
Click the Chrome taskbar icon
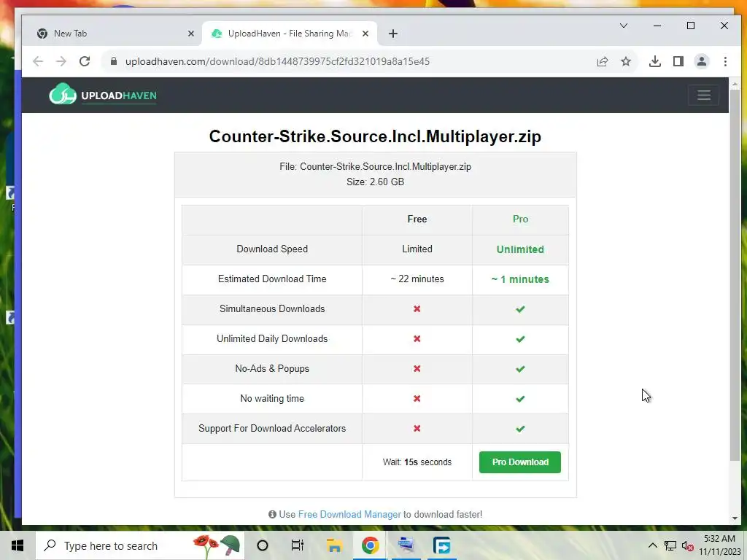point(370,545)
